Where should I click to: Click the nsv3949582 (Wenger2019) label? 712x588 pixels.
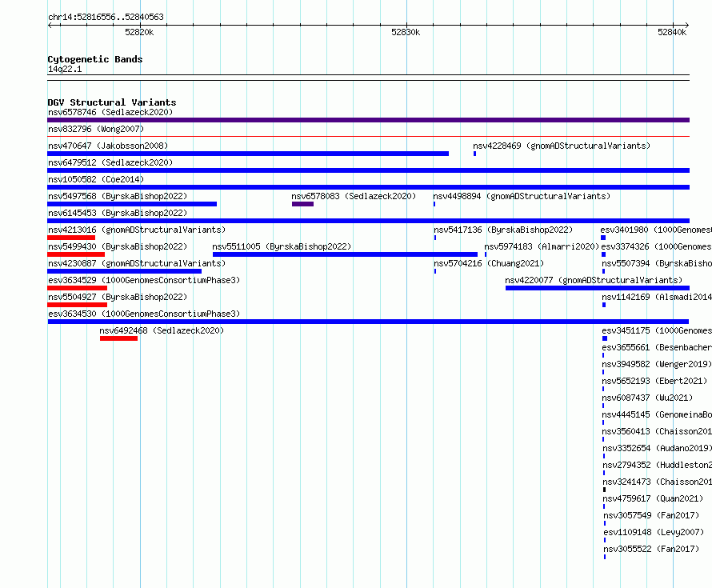click(657, 364)
